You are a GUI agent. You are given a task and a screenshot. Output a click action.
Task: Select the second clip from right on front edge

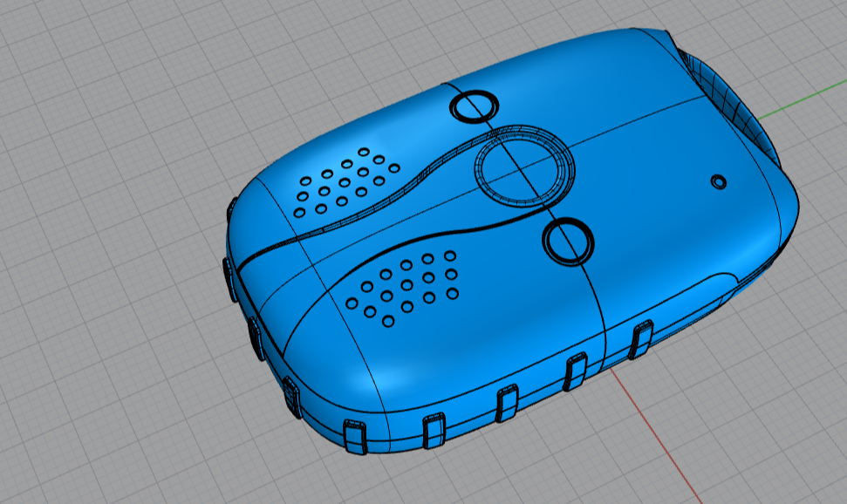tap(576, 372)
